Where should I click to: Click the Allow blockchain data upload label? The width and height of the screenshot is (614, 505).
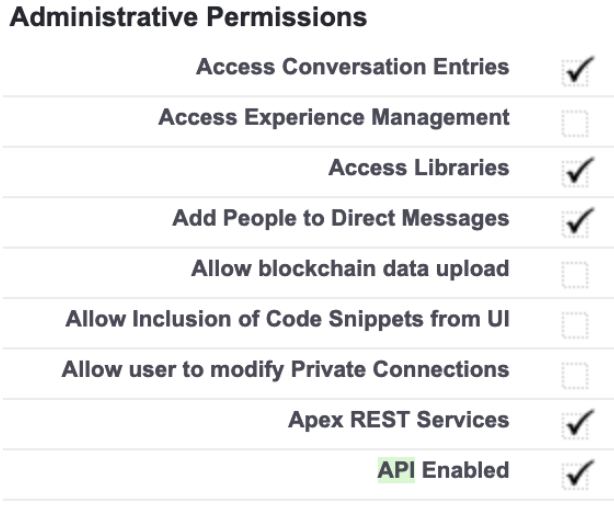[350, 268]
